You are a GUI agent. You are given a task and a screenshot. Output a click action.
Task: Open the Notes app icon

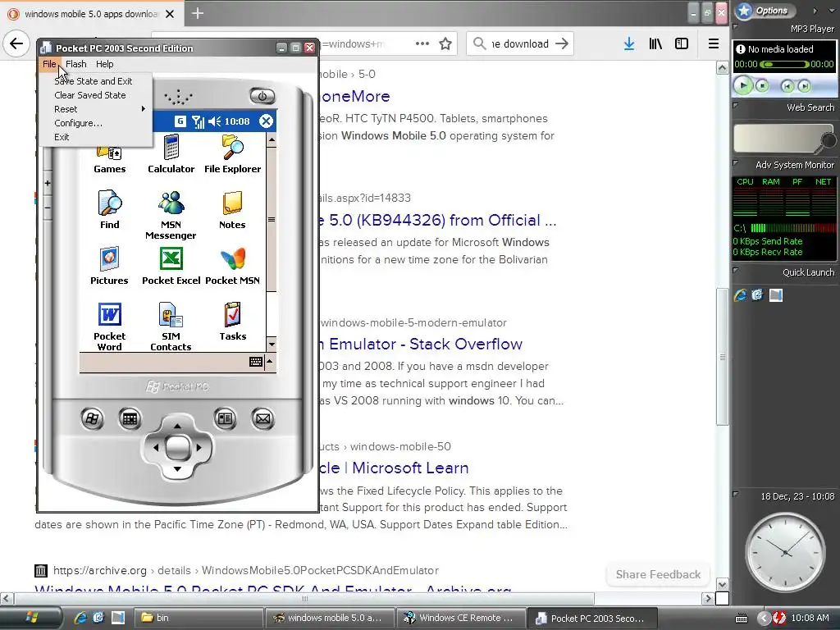232,209
